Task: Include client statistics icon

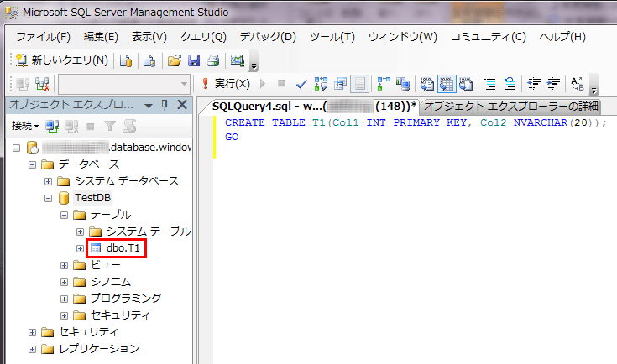Action: click(403, 84)
